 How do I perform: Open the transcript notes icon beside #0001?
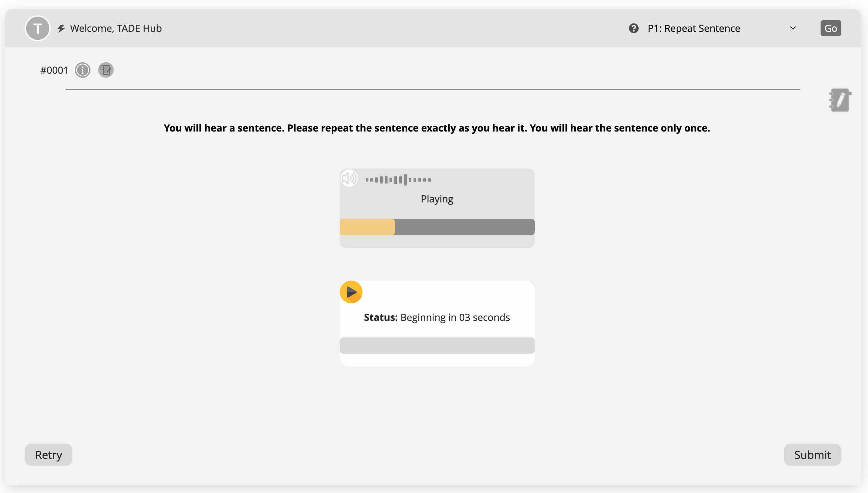[106, 70]
